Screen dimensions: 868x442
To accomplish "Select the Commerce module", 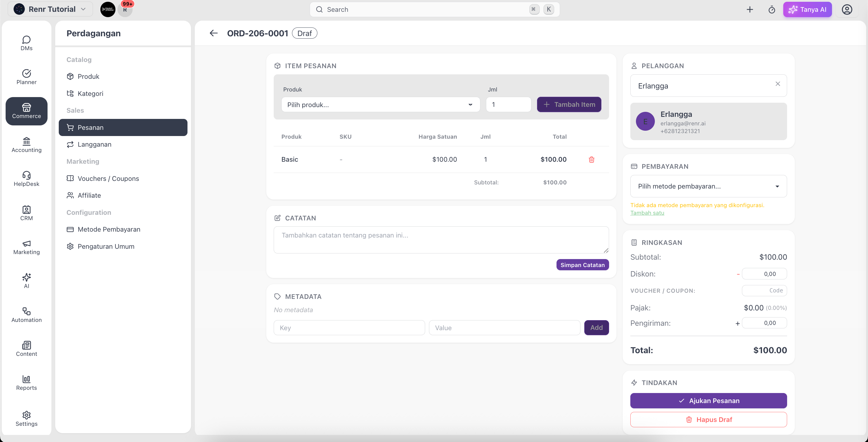I will (26, 111).
